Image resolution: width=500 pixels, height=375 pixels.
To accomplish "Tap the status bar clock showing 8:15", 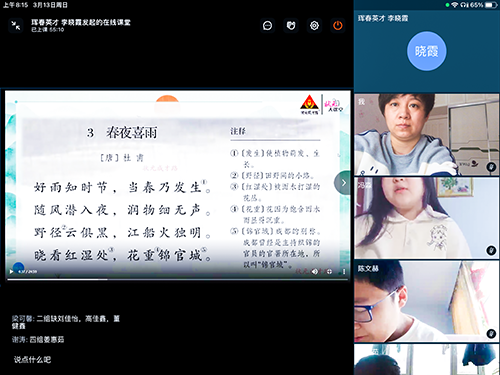I will (15, 5).
